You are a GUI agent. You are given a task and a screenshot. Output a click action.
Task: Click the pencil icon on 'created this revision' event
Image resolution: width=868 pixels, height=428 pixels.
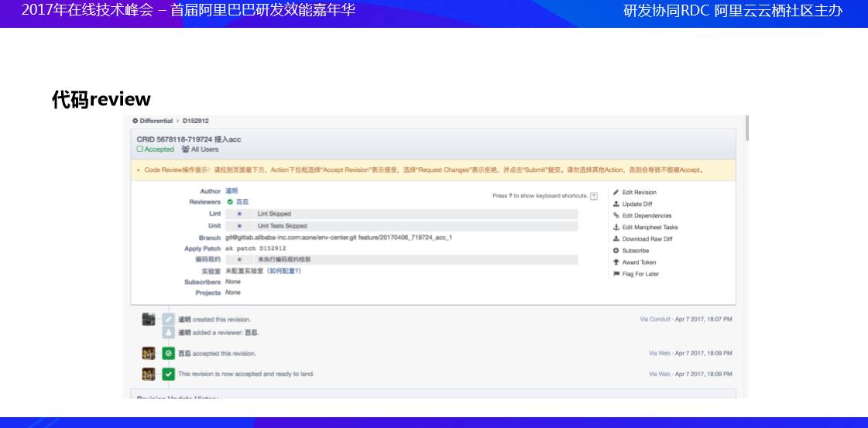click(x=168, y=319)
